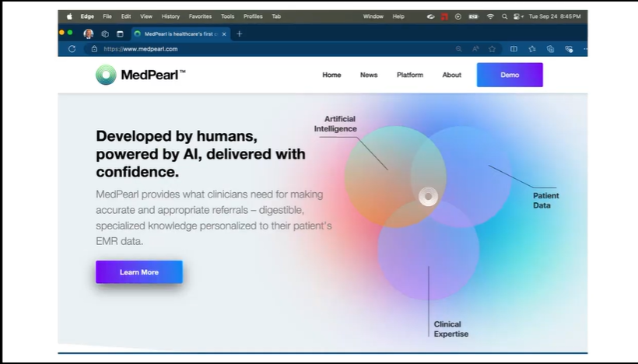Open a new tab with plus button
Screen dimensions: 638x364
point(239,33)
